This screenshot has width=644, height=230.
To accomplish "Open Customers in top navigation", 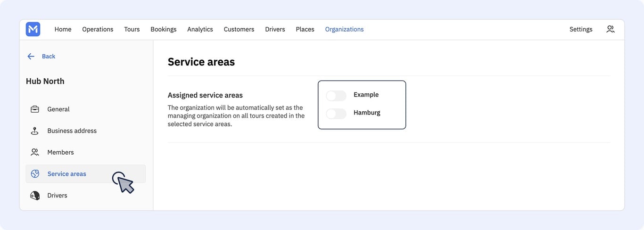I will 239,29.
